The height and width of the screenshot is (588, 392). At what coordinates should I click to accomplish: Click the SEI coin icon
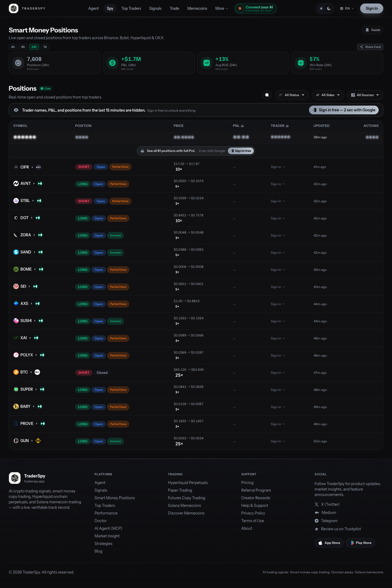(x=16, y=286)
